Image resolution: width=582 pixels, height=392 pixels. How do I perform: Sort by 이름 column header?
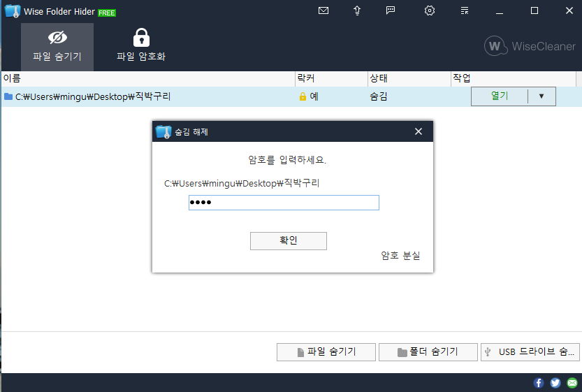148,78
